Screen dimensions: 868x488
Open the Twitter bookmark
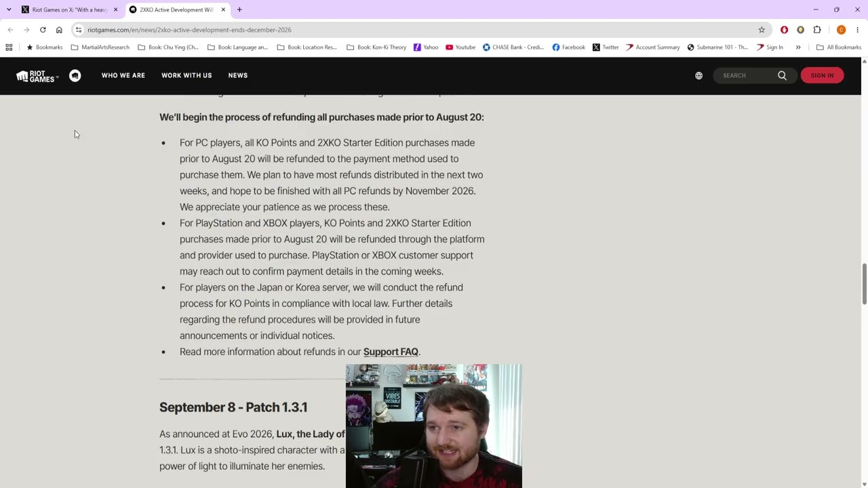point(606,47)
